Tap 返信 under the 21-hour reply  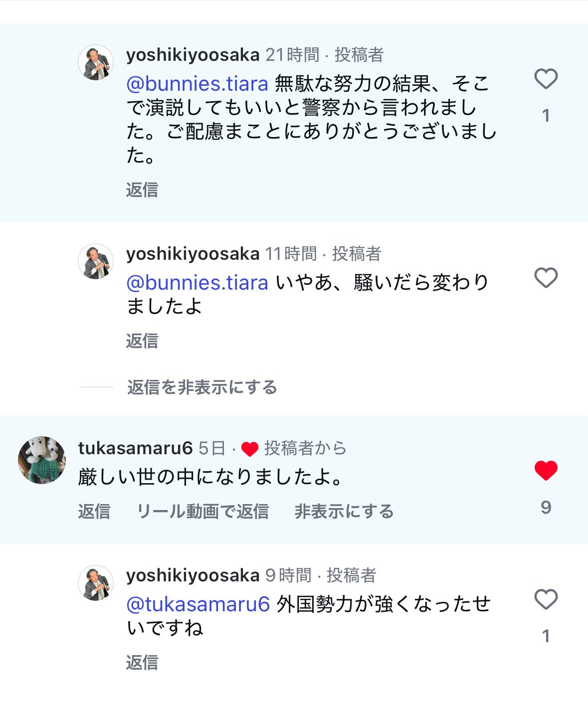pyautogui.click(x=142, y=190)
